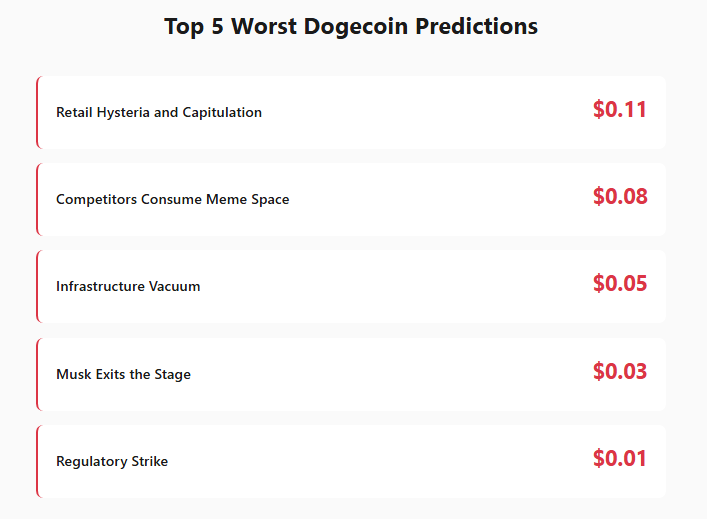Open the Retail Hysteria and Capitulation label
Viewport: 707px width, 519px height.
coord(159,113)
